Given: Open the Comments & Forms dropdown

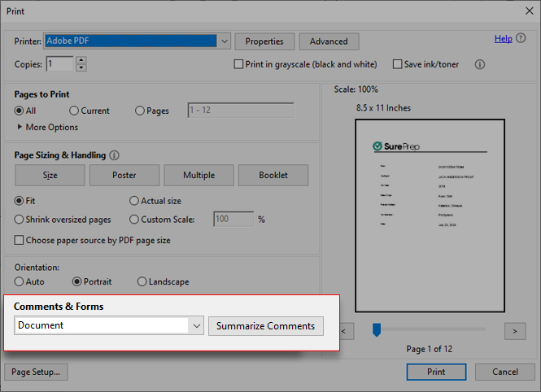Looking at the screenshot, I should click(x=196, y=326).
